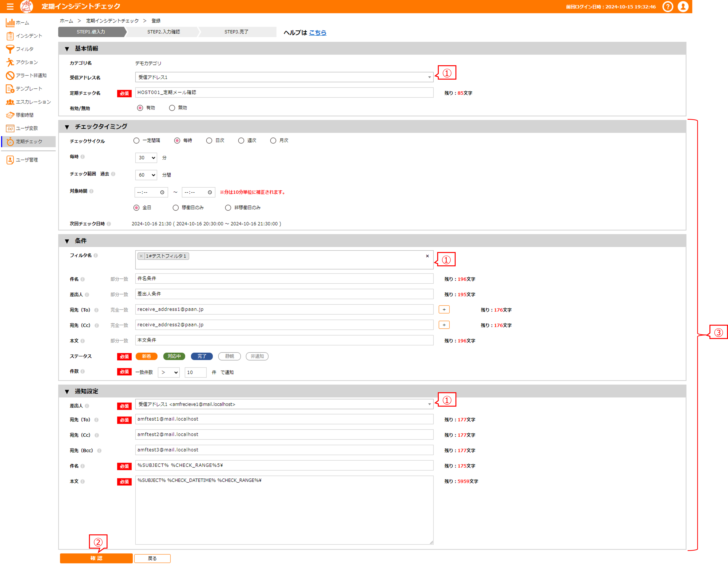
Task: Click the info icon next to 毎時
Action: pyautogui.click(x=83, y=157)
